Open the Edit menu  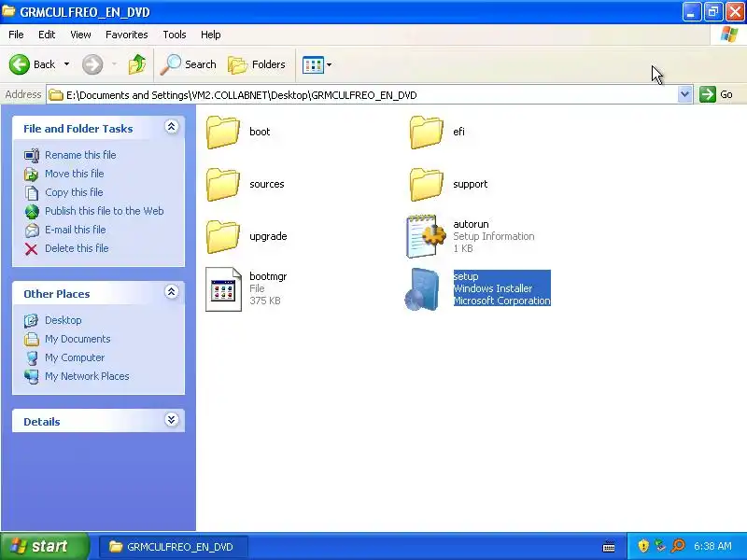point(47,35)
